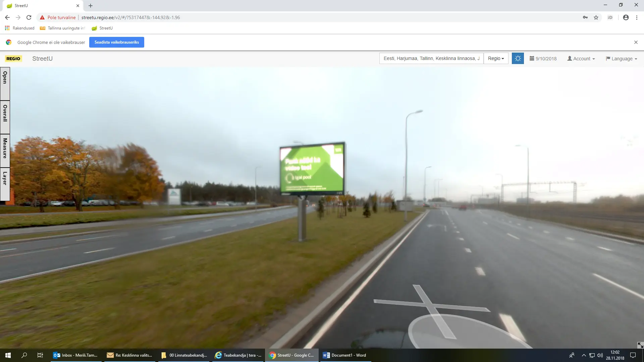This screenshot has width=644, height=362.
Task: Toggle the brightness sun icon button
Action: [518, 58]
